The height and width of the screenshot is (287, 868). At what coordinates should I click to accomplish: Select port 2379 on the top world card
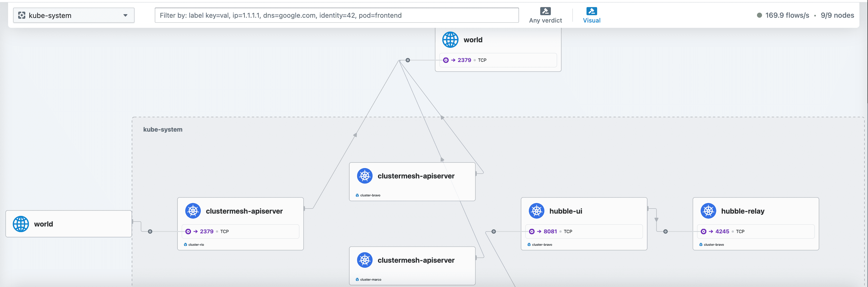click(464, 60)
